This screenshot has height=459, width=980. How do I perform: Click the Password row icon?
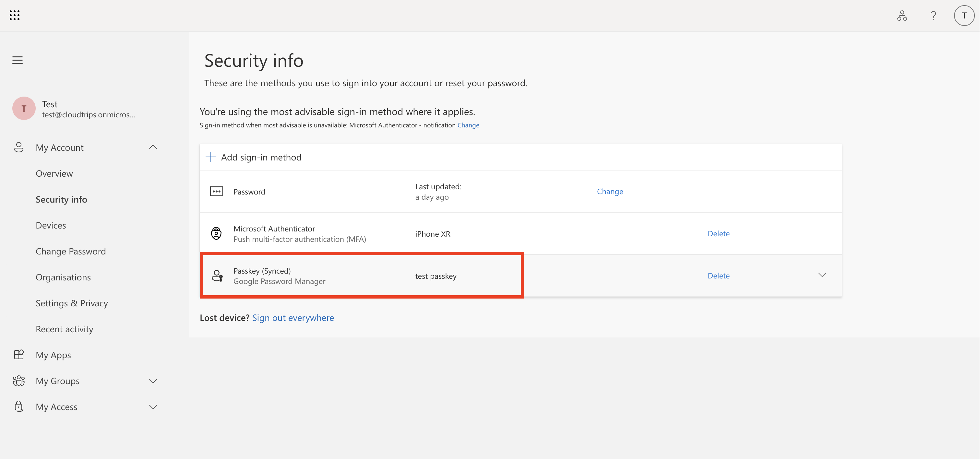click(217, 191)
